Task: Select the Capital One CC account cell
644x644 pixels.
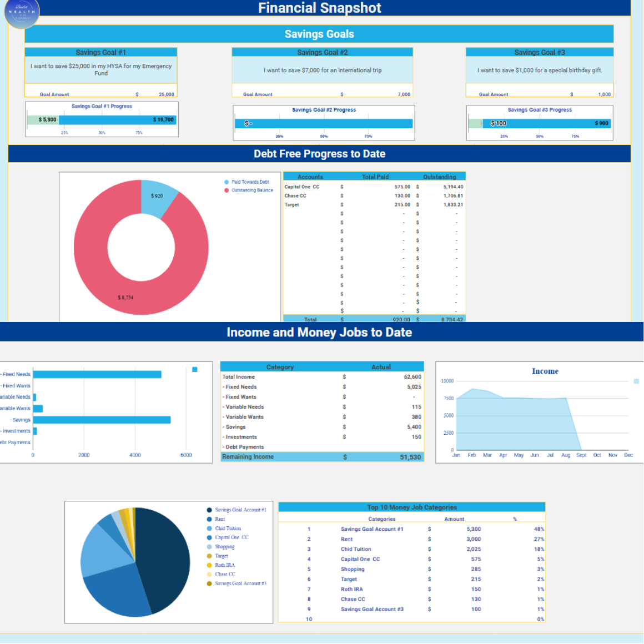Action: tap(302, 187)
